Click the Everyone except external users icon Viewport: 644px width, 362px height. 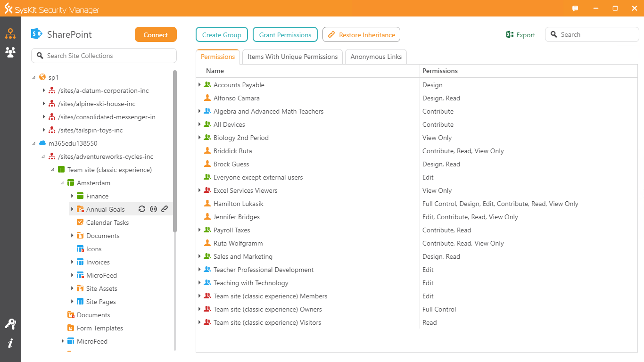207,177
